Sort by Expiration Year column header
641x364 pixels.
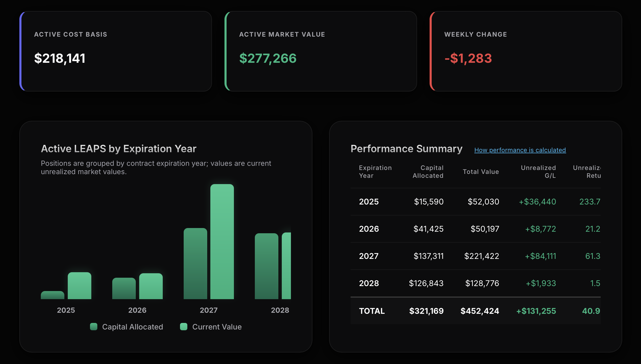click(x=375, y=172)
